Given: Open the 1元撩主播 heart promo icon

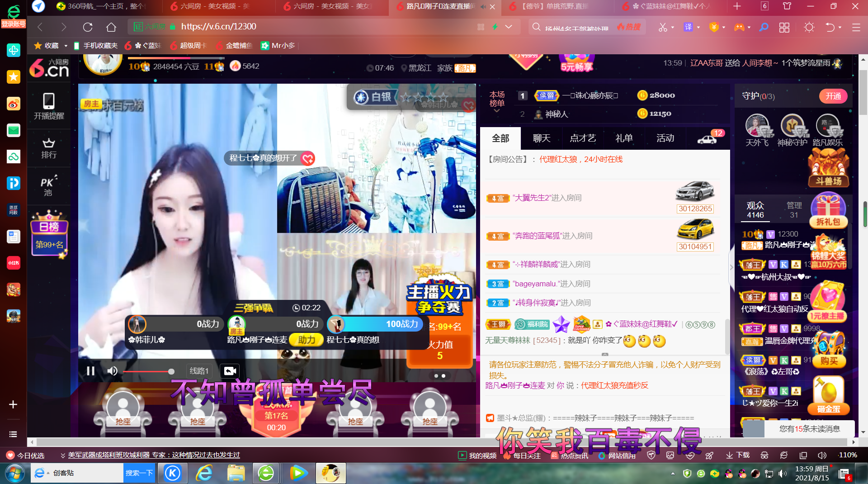Looking at the screenshot, I should [x=827, y=301].
